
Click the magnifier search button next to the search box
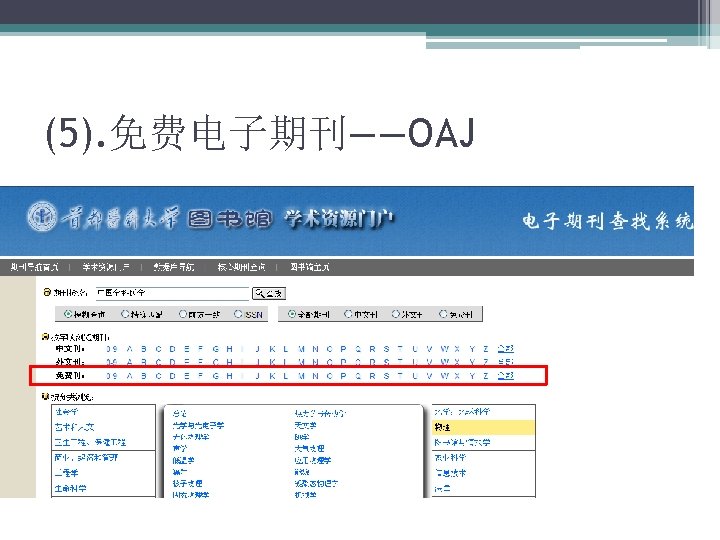tap(269, 293)
